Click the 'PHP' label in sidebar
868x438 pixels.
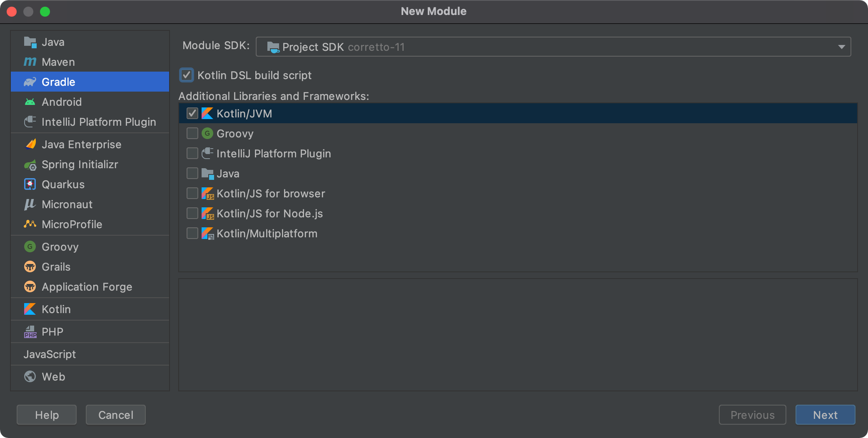[x=52, y=332]
